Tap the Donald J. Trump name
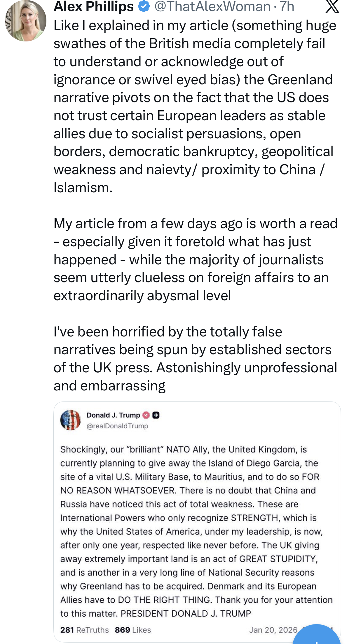The width and height of the screenshot is (349, 644). coord(113,415)
